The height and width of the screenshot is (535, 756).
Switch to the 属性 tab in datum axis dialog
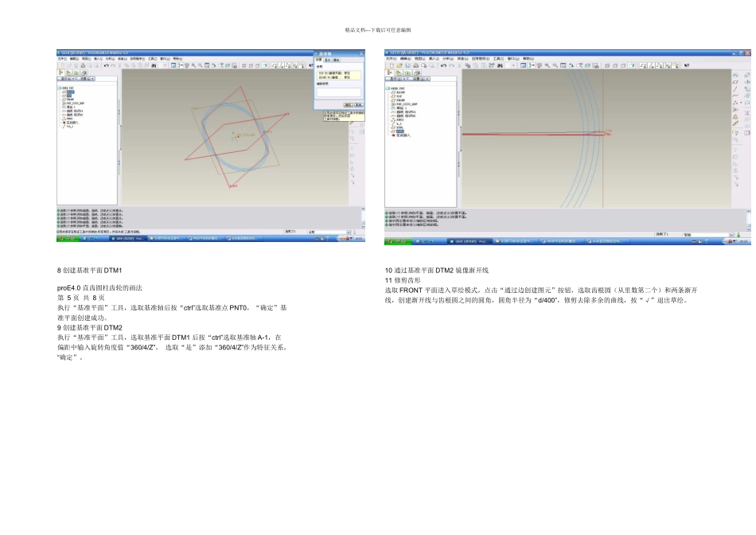[336, 60]
